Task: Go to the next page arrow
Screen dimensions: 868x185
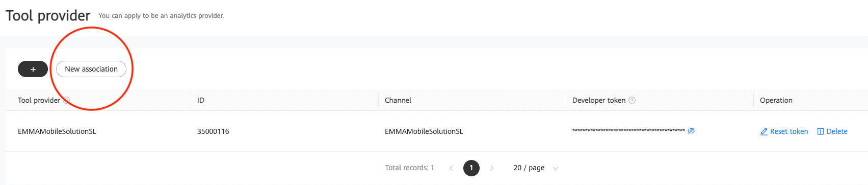Action: 492,168
